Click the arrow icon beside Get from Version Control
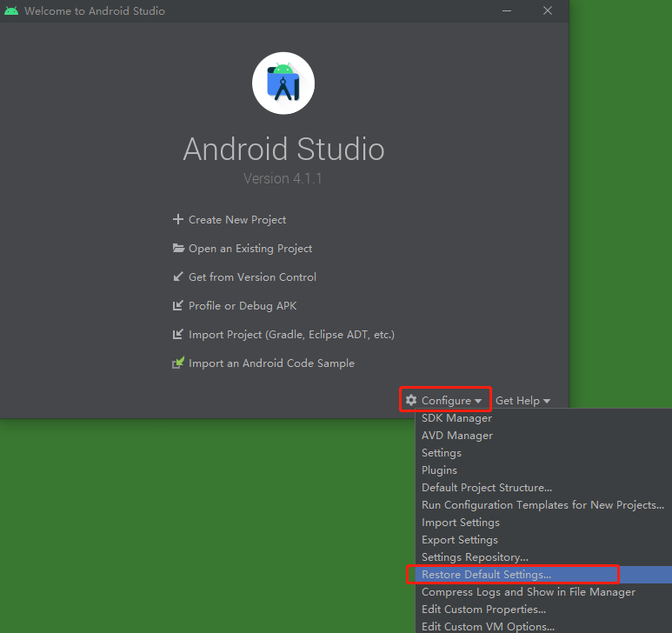 [178, 277]
